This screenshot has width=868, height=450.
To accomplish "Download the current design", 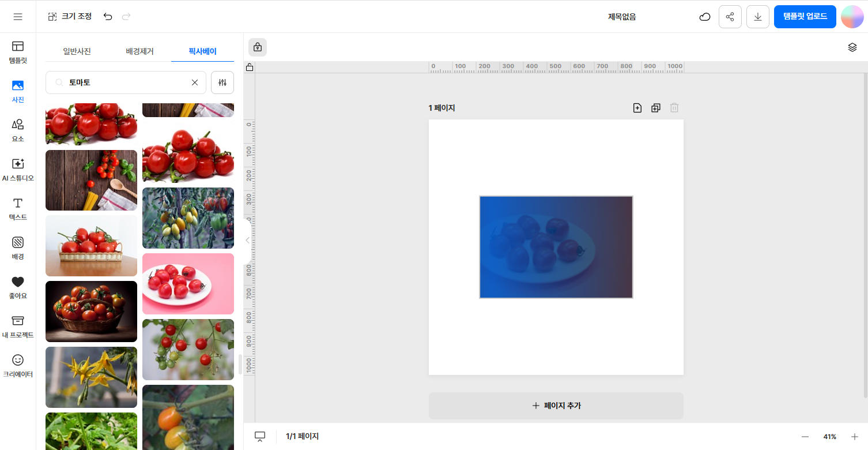I will coord(758,17).
